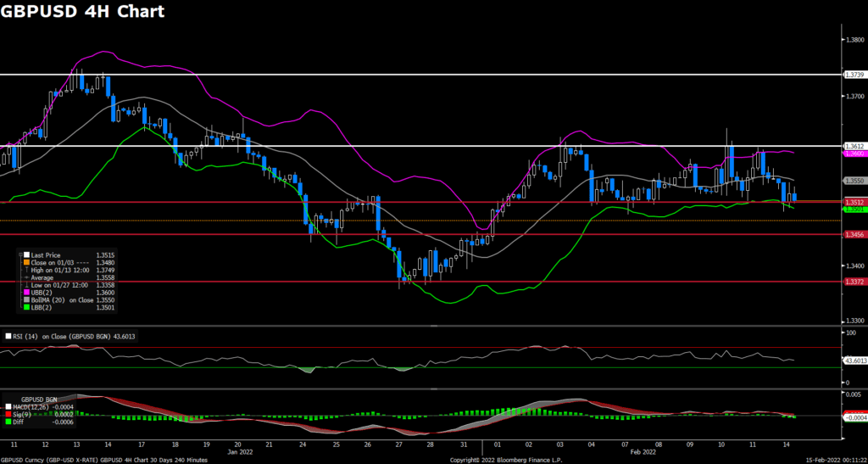Click the 'Sig(9)' label in MACD legend
The height and width of the screenshot is (464, 868).
click(x=21, y=414)
